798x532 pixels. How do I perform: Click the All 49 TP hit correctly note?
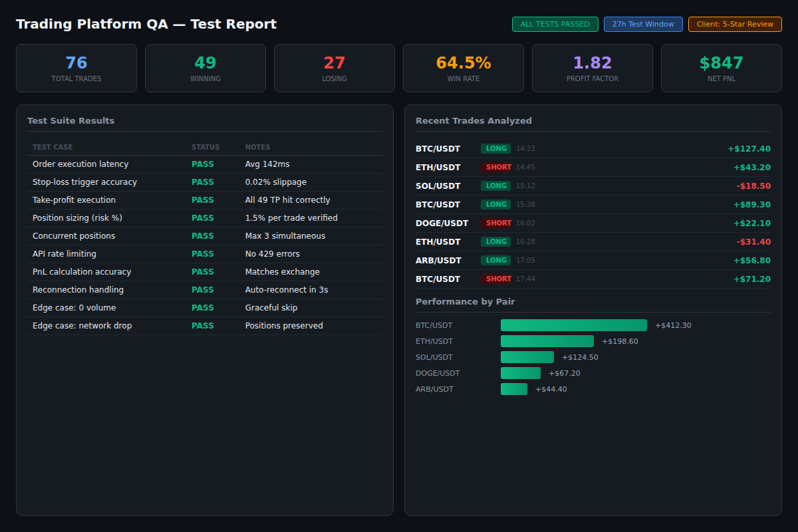(287, 200)
